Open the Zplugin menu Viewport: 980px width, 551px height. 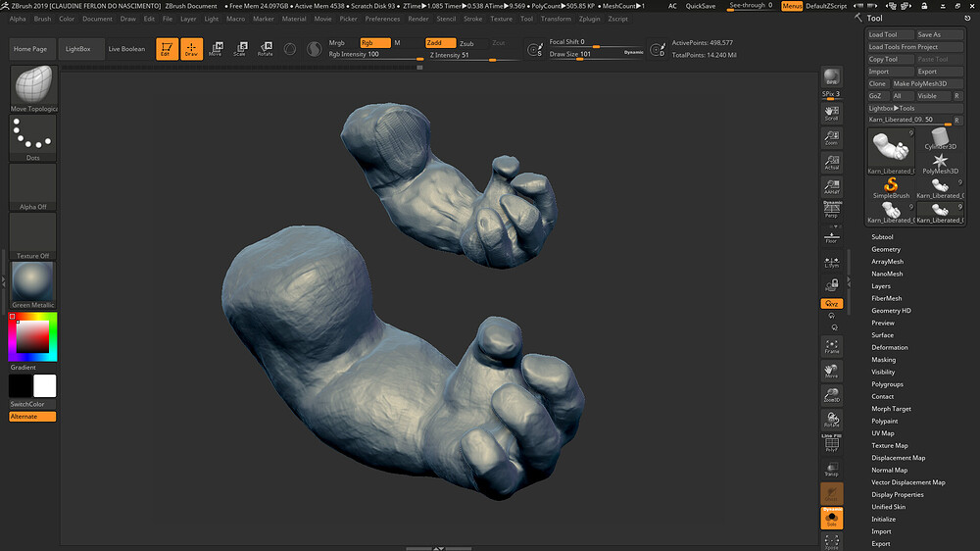pos(589,19)
